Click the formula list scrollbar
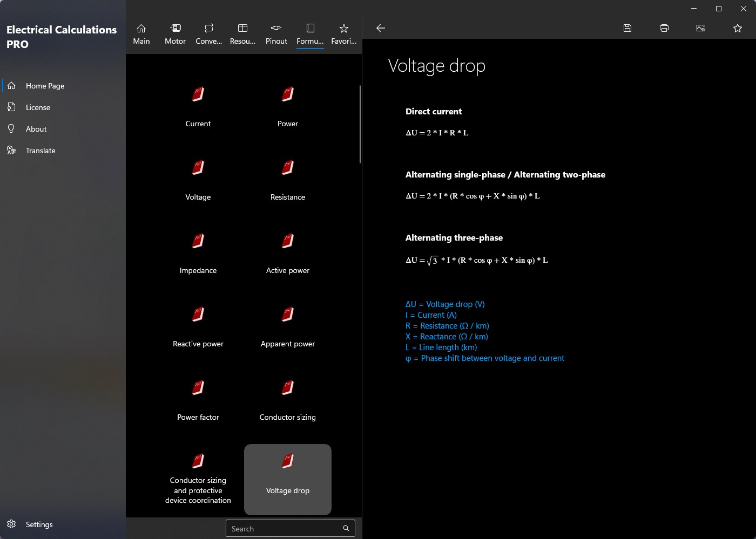The width and height of the screenshot is (756, 539). point(360,124)
